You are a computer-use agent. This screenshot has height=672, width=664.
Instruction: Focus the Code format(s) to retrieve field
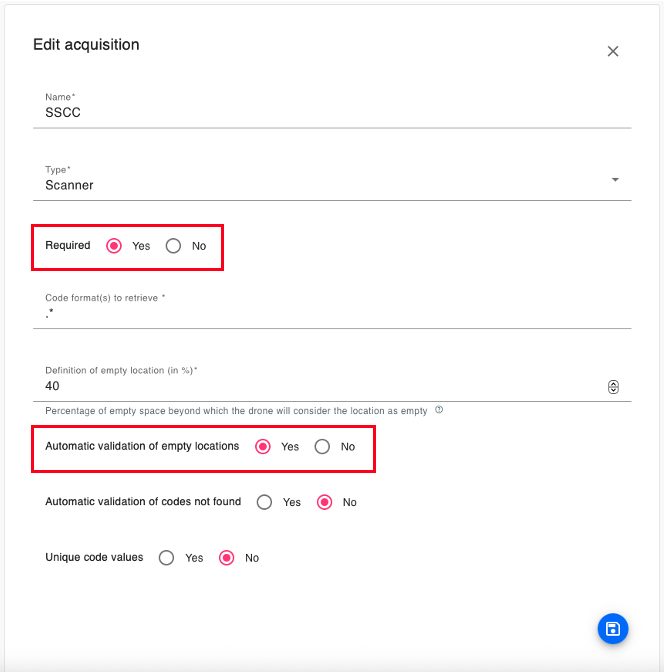tap(330, 314)
